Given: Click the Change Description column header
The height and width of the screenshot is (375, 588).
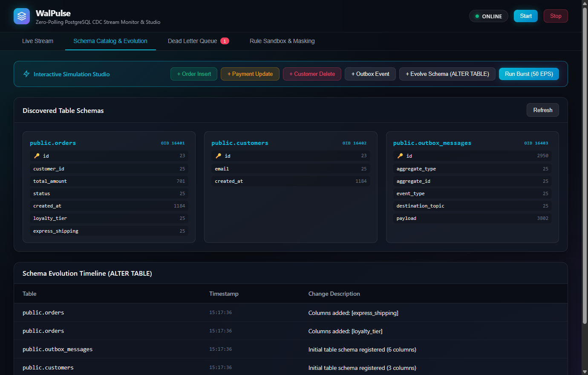Looking at the screenshot, I should point(334,294).
